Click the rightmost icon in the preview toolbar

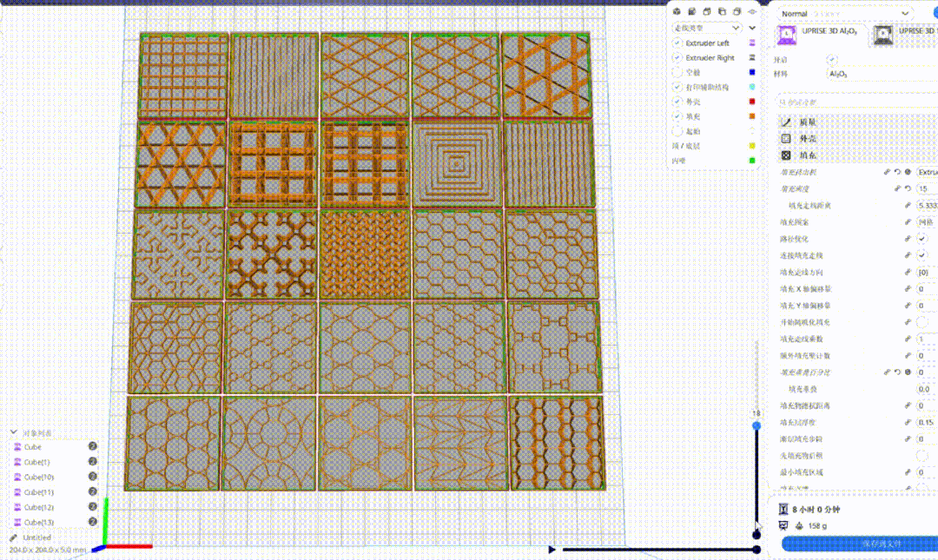pyautogui.click(x=750, y=11)
